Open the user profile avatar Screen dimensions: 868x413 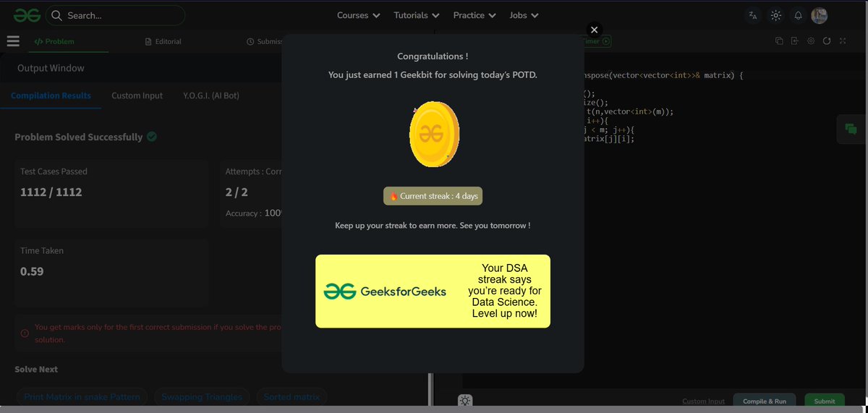819,15
